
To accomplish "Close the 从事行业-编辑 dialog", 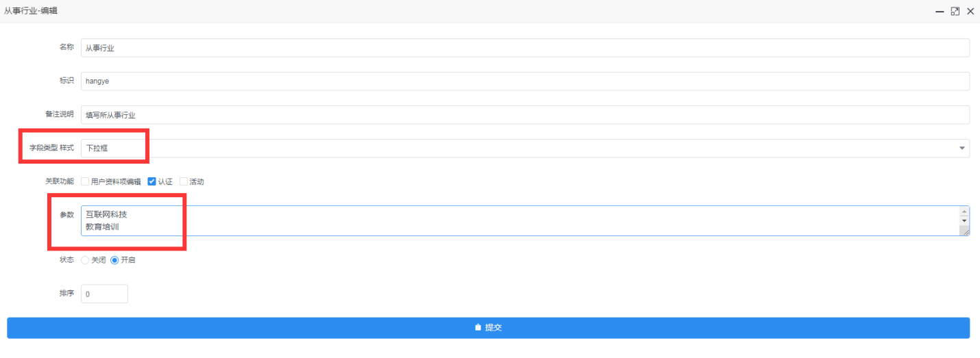I will coord(970,12).
